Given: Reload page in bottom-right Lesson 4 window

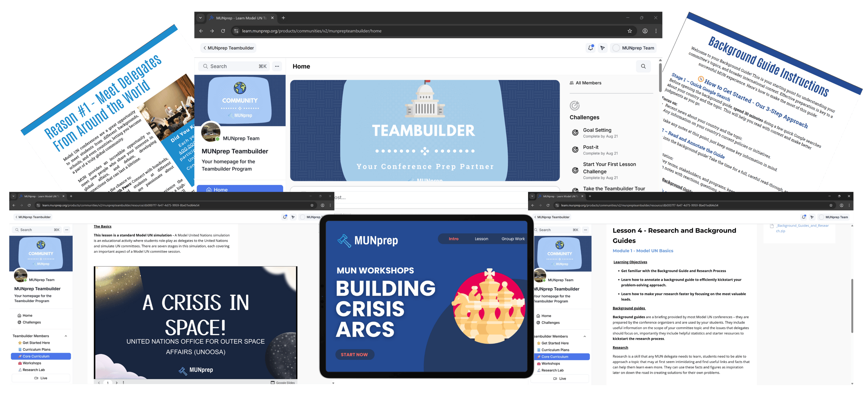Looking at the screenshot, I should (548, 205).
